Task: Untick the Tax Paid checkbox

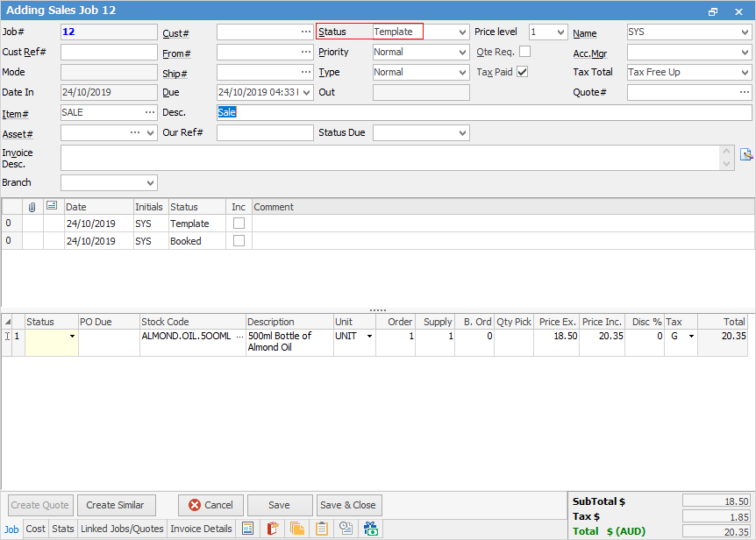Action: [x=523, y=72]
